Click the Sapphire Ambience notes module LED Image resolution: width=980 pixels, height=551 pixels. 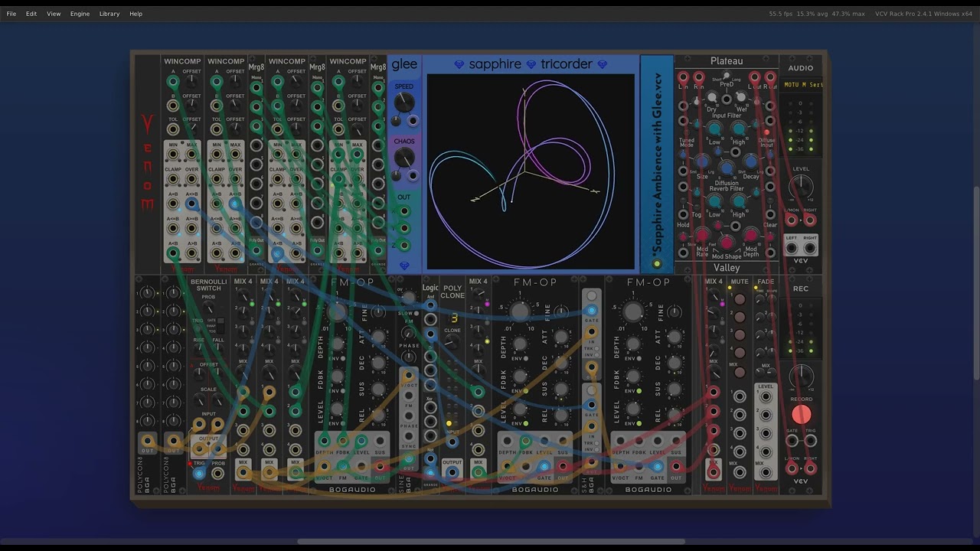click(x=656, y=264)
